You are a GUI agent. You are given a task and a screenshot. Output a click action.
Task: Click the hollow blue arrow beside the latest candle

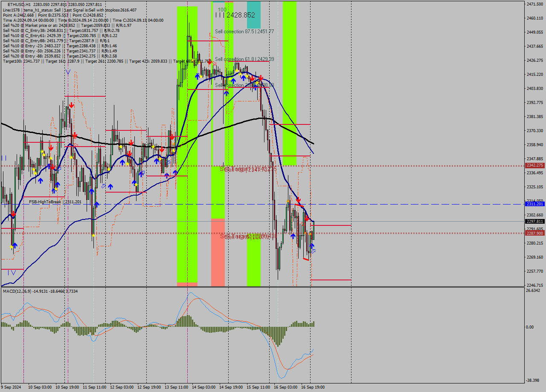(x=314, y=251)
